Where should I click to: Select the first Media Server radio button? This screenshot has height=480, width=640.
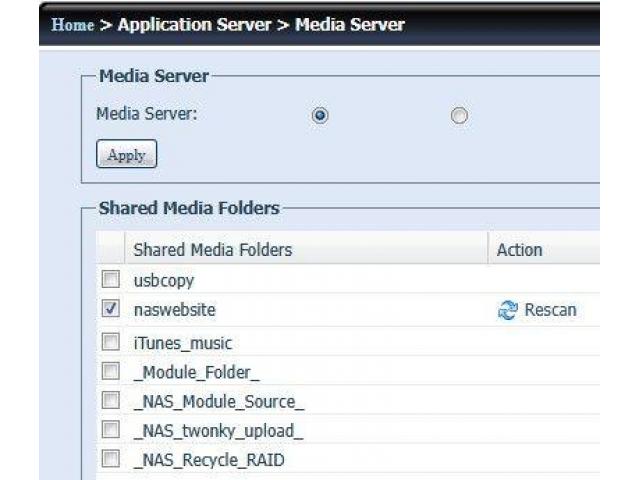[320, 115]
